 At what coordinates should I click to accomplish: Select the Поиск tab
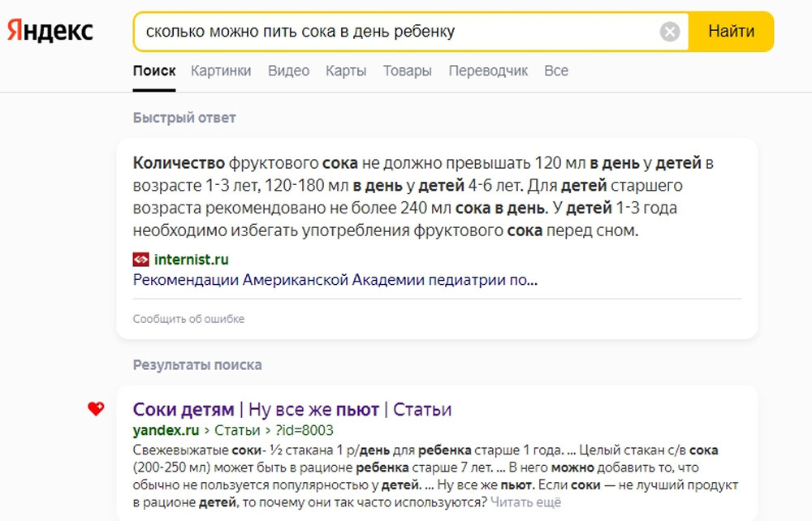coord(154,71)
